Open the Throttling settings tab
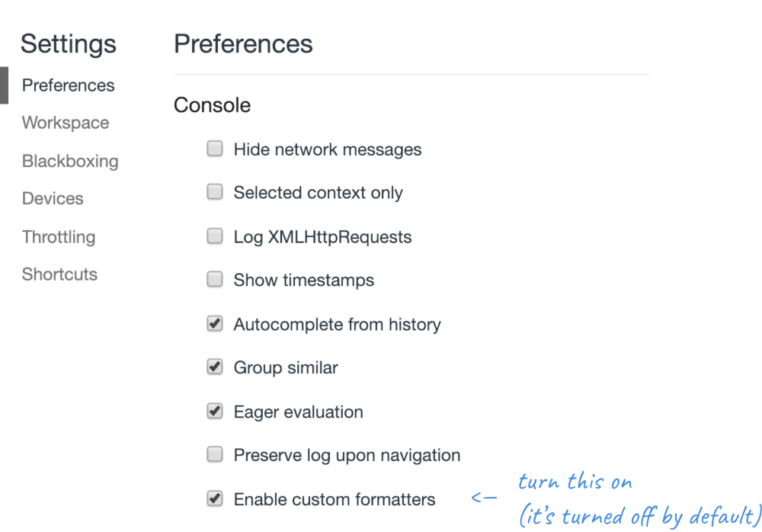This screenshot has width=762, height=532. click(x=59, y=236)
